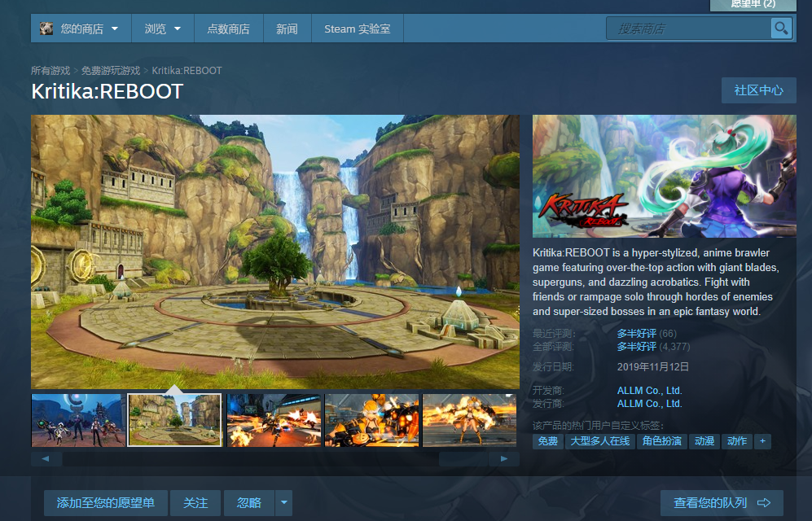Open the Steam 实验室 tab
Image resolution: width=812 pixels, height=521 pixels.
(358, 28)
